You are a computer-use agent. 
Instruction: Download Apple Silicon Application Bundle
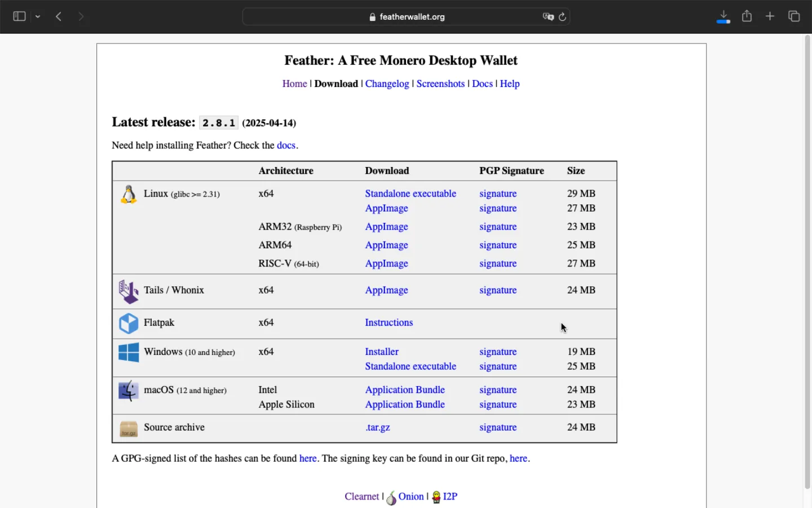point(405,405)
